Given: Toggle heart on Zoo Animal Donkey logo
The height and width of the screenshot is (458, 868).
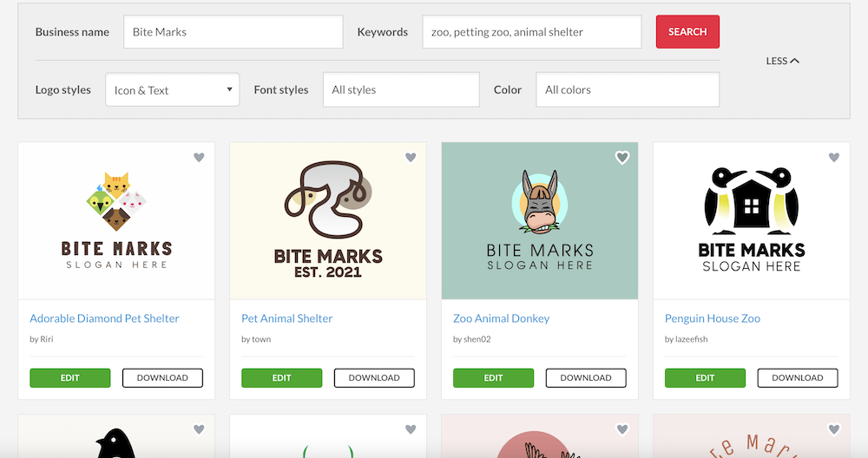Looking at the screenshot, I should click(622, 158).
